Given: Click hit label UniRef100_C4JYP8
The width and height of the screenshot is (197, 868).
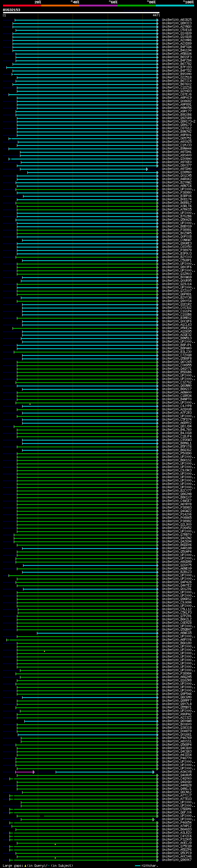Looking at the screenshot, I should (177, 406).
